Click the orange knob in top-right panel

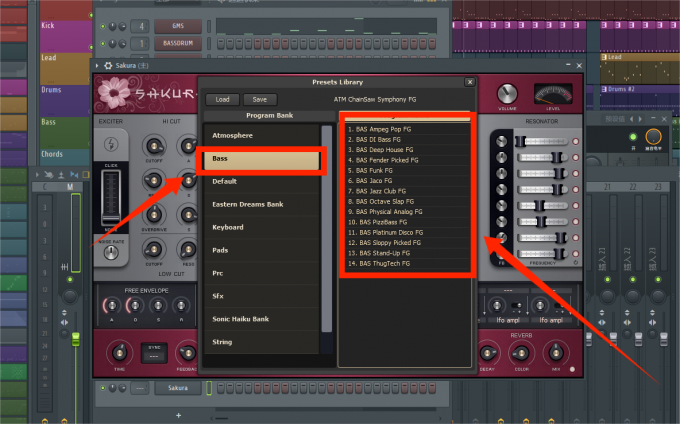[x=653, y=137]
